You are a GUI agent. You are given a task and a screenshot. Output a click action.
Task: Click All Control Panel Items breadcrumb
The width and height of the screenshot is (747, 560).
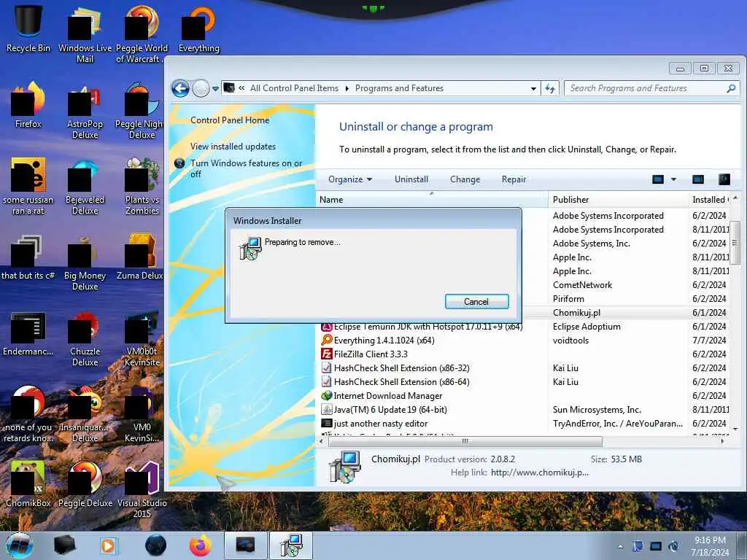[x=294, y=88]
